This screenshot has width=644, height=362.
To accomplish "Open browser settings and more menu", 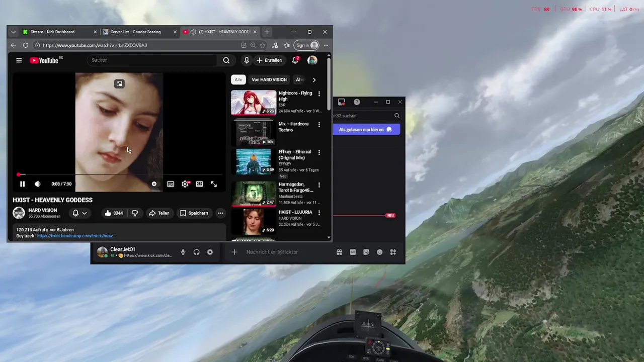I will (x=326, y=45).
